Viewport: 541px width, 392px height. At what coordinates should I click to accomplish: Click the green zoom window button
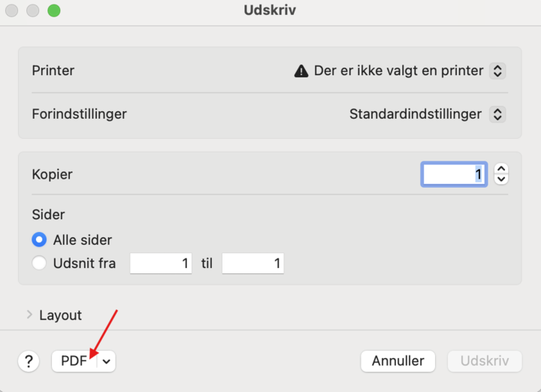click(53, 11)
